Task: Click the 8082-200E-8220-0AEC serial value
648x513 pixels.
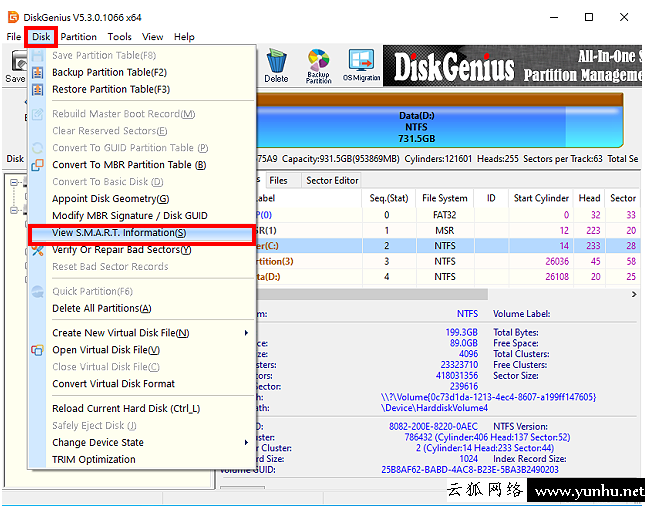Action: pyautogui.click(x=433, y=427)
